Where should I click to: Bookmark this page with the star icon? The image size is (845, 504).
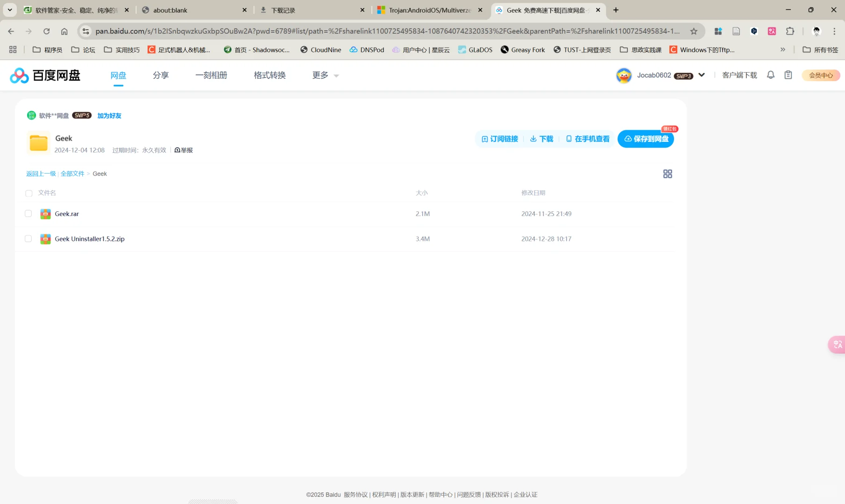coord(694,31)
